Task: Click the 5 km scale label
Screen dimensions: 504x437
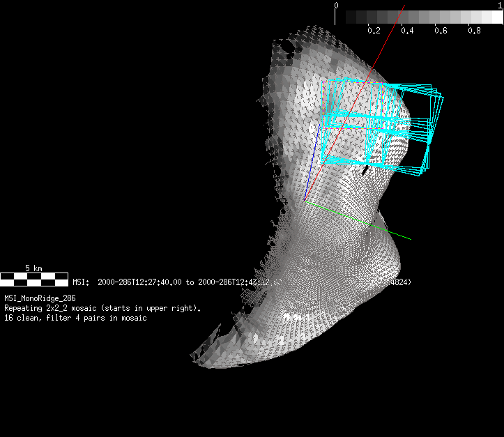Action: pyautogui.click(x=33, y=268)
